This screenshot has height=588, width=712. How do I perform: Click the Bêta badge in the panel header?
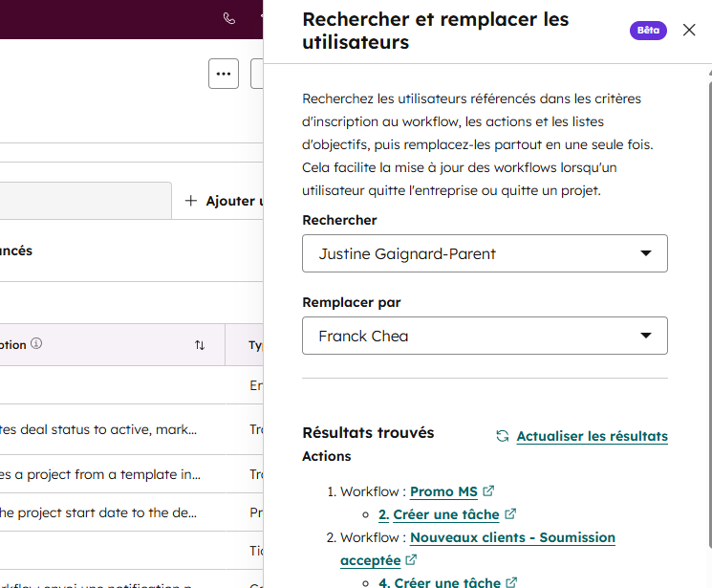tap(648, 30)
